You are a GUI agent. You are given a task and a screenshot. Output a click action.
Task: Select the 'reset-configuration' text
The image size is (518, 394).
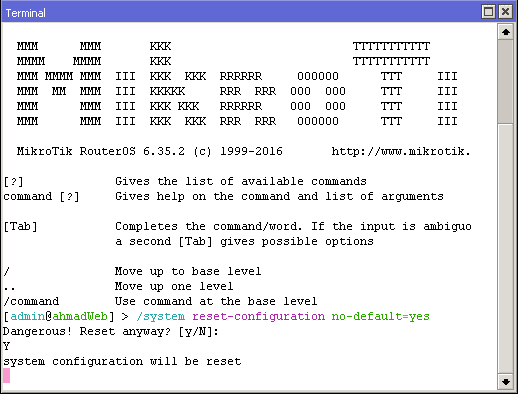pyautogui.click(x=259, y=316)
